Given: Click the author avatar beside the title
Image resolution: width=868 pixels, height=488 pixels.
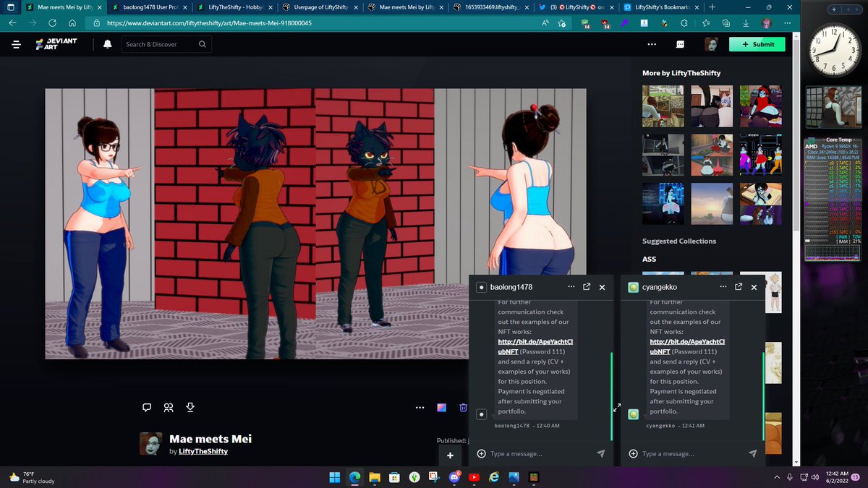Looking at the screenshot, I should [x=150, y=443].
